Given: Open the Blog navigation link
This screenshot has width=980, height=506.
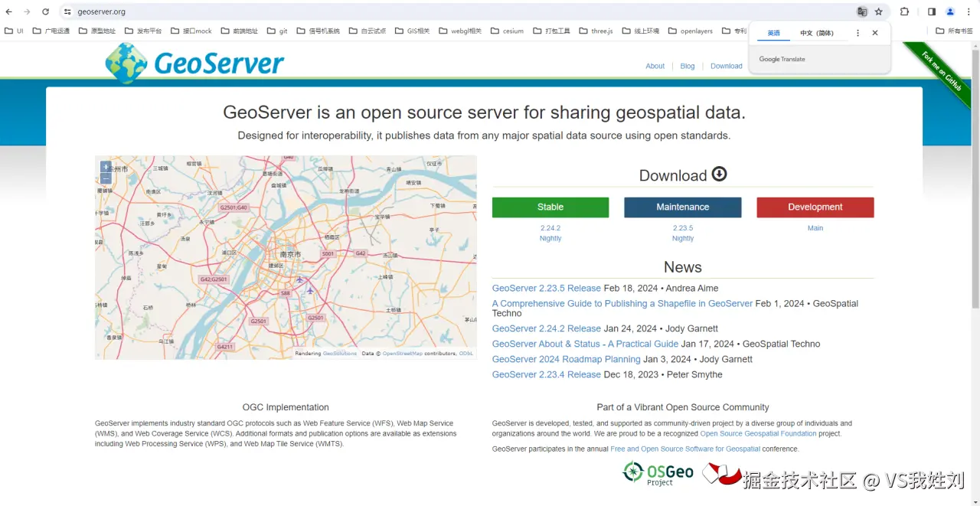Looking at the screenshot, I should tap(688, 66).
